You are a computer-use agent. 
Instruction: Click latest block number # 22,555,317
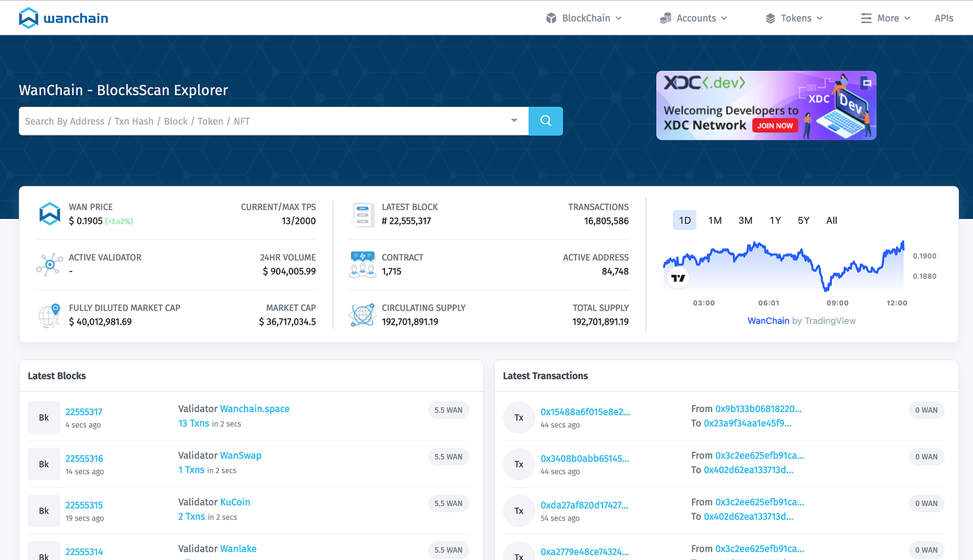pyautogui.click(x=407, y=221)
